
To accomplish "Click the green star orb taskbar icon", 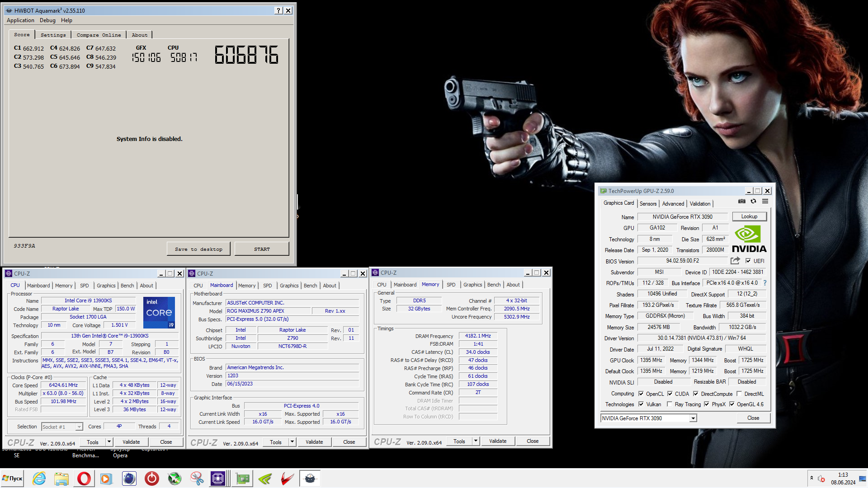I will tap(175, 479).
